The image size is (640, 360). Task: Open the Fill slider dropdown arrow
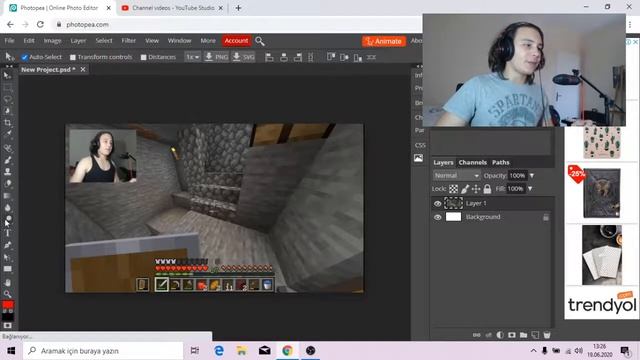pyautogui.click(x=530, y=189)
